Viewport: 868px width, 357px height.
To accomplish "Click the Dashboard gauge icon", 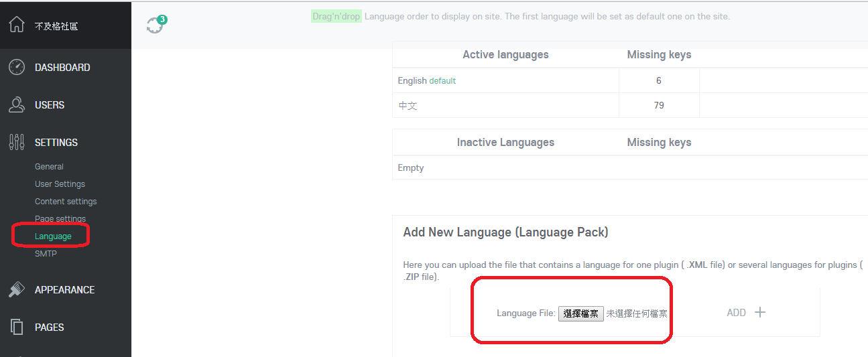I will (x=16, y=68).
